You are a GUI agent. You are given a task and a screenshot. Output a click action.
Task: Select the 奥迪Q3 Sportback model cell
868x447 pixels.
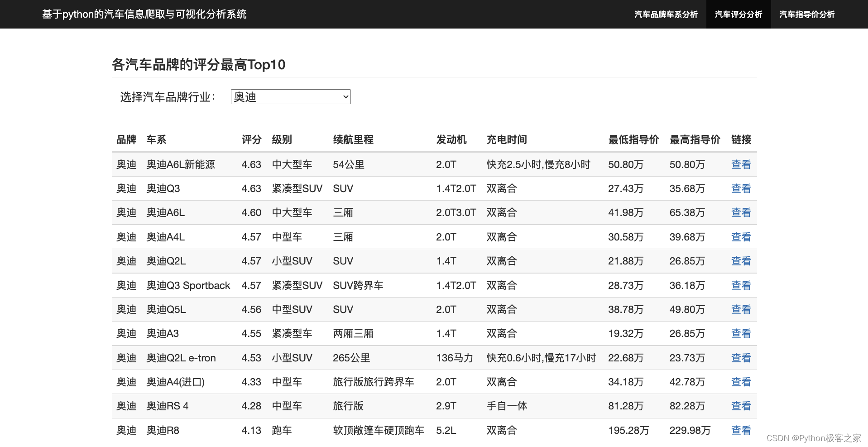[x=188, y=285]
